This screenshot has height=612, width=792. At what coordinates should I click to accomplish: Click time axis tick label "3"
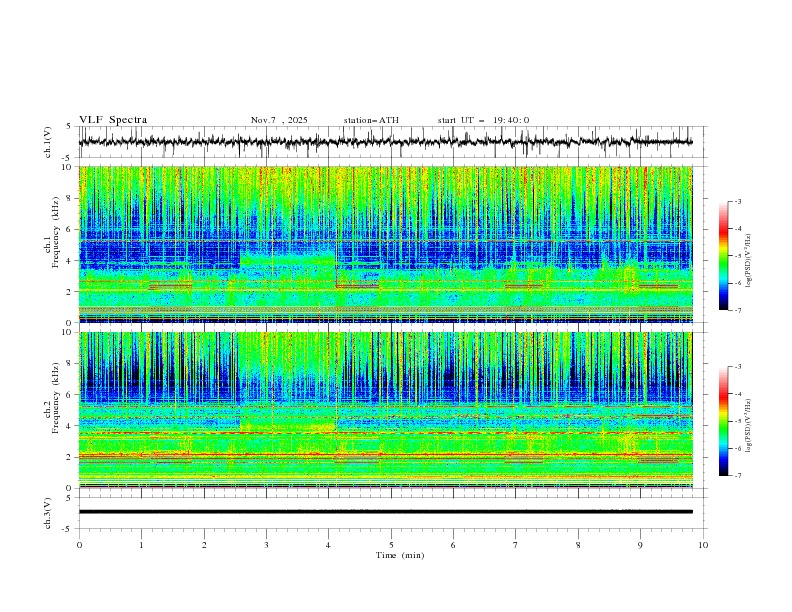(266, 545)
